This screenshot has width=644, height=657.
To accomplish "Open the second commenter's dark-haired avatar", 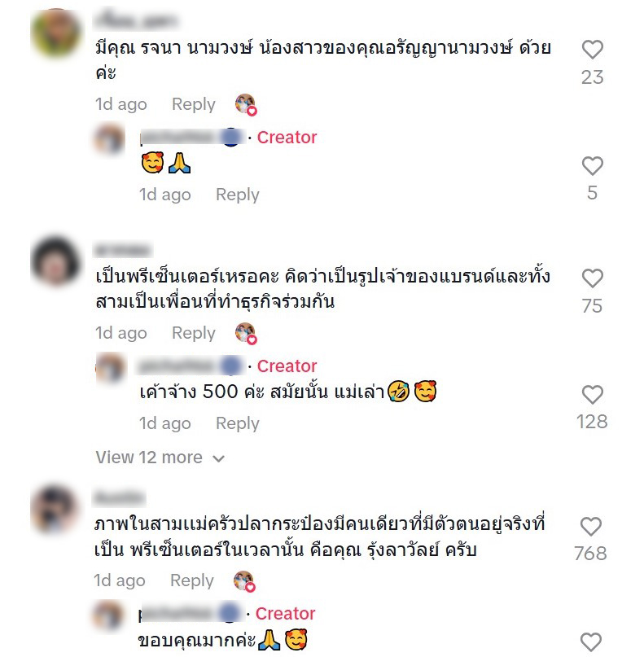I will [55, 261].
